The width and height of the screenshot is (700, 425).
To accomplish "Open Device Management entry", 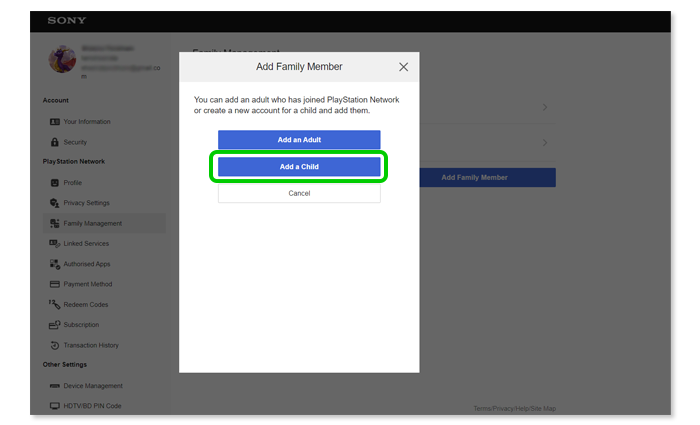I will (93, 386).
